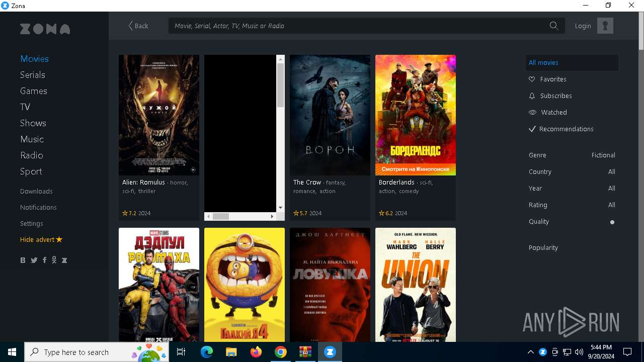Screen dimensions: 644x362
Task: Select the Shows section
Action: 33,123
